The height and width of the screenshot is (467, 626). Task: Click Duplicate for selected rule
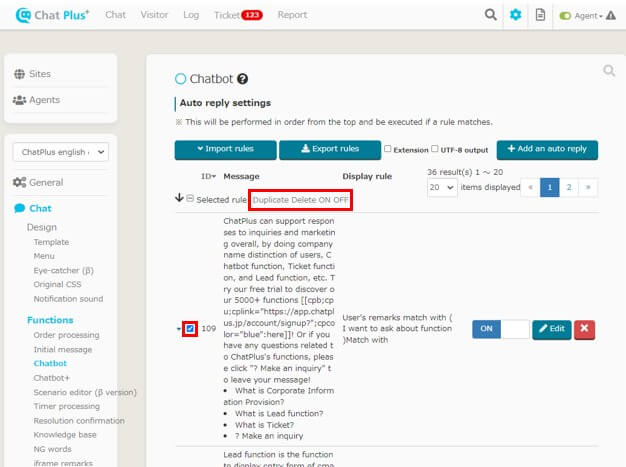tap(271, 200)
